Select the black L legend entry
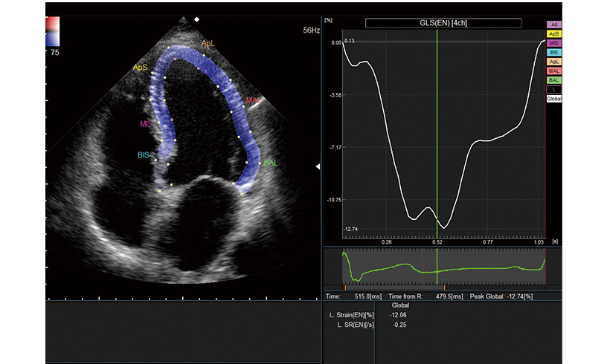The height and width of the screenshot is (364, 607). coord(554,88)
